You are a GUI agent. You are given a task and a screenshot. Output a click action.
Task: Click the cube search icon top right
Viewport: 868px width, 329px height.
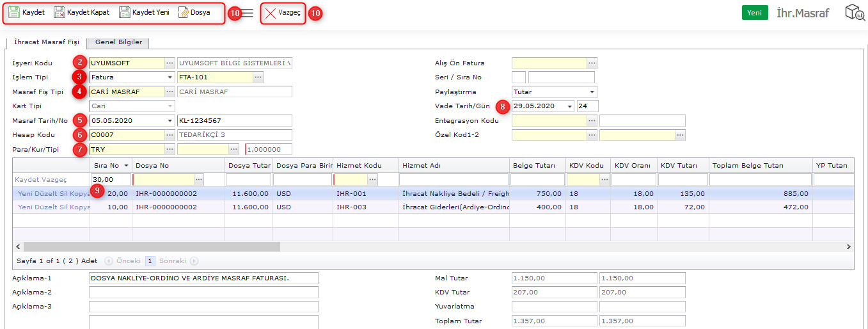[855, 12]
